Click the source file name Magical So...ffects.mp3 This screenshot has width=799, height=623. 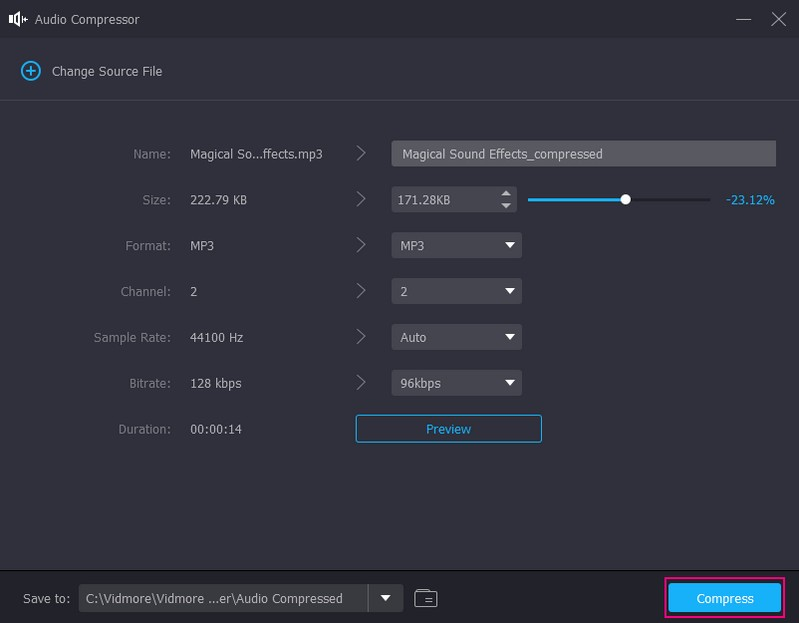click(x=256, y=154)
